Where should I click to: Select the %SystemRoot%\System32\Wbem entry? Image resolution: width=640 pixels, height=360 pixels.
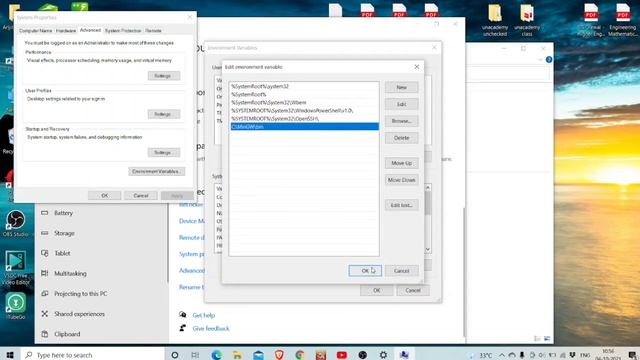[x=304, y=102]
